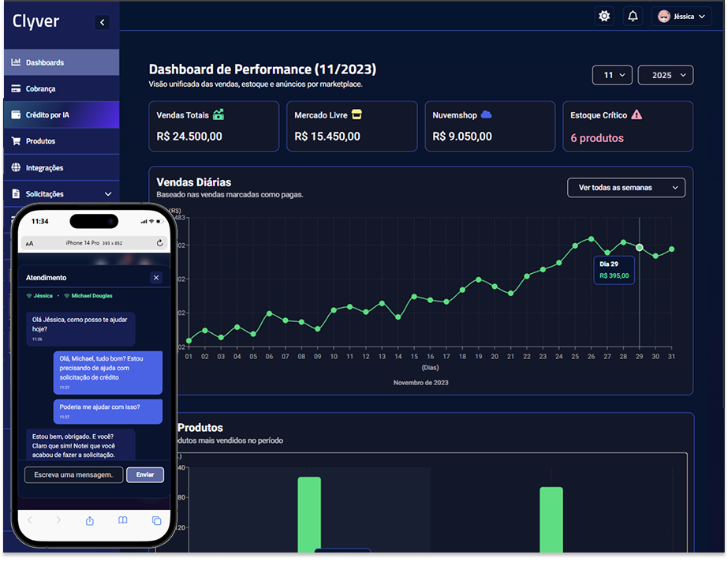Screen dimensions: 728x562
Task: Open the notifications bell
Action: click(633, 16)
